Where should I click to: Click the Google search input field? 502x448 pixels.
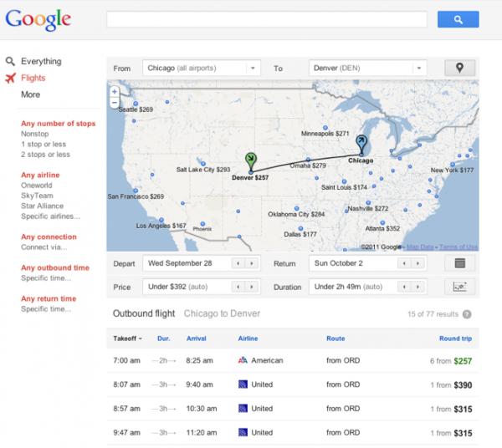266,19
